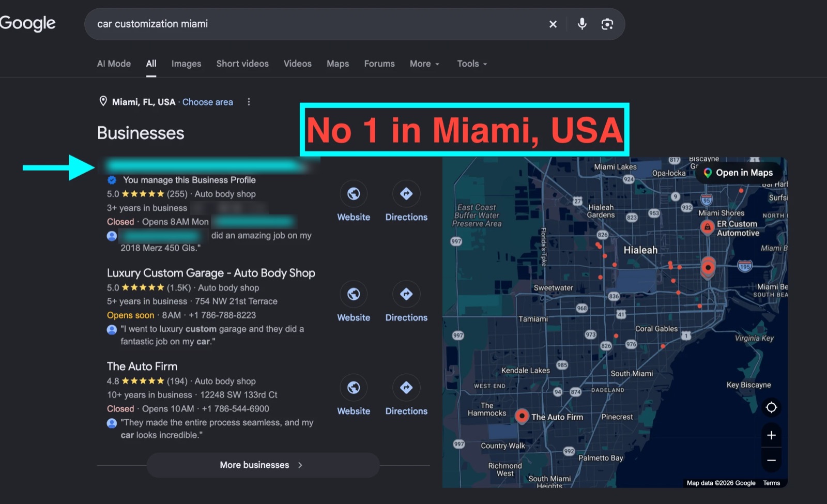
Task: Click The Auto Firm review snippet
Action: pos(217,429)
